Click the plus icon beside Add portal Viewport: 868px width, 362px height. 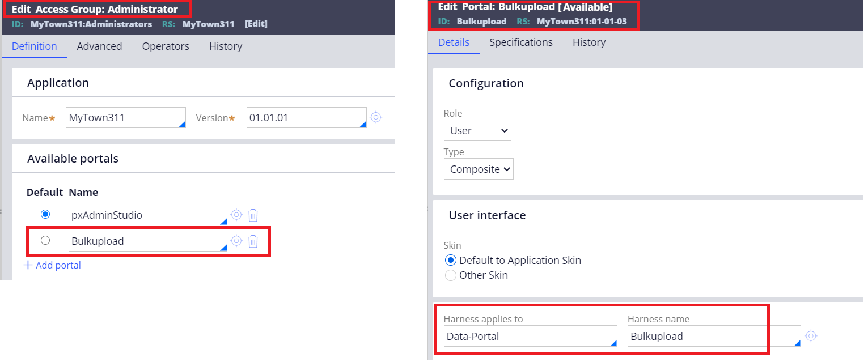pyautogui.click(x=28, y=265)
